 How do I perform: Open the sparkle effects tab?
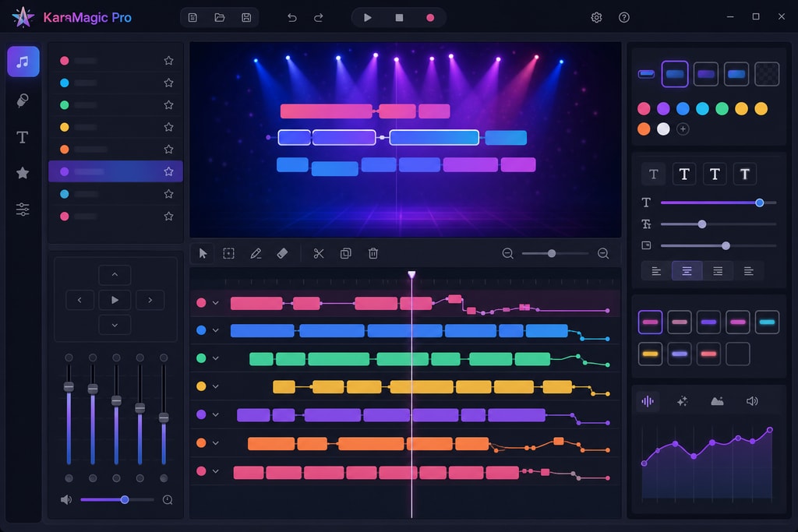point(683,401)
